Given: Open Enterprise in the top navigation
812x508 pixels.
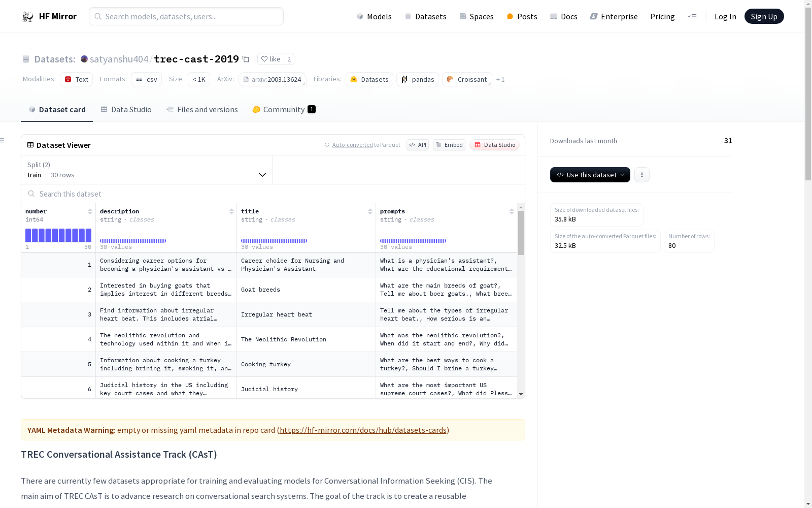Looking at the screenshot, I should [x=614, y=17].
